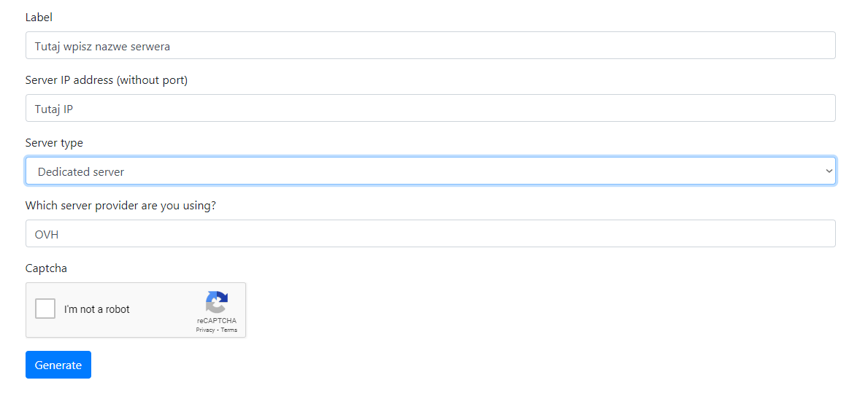Image resolution: width=868 pixels, height=399 pixels.
Task: Select the Dedicated server option text
Action: tap(81, 172)
